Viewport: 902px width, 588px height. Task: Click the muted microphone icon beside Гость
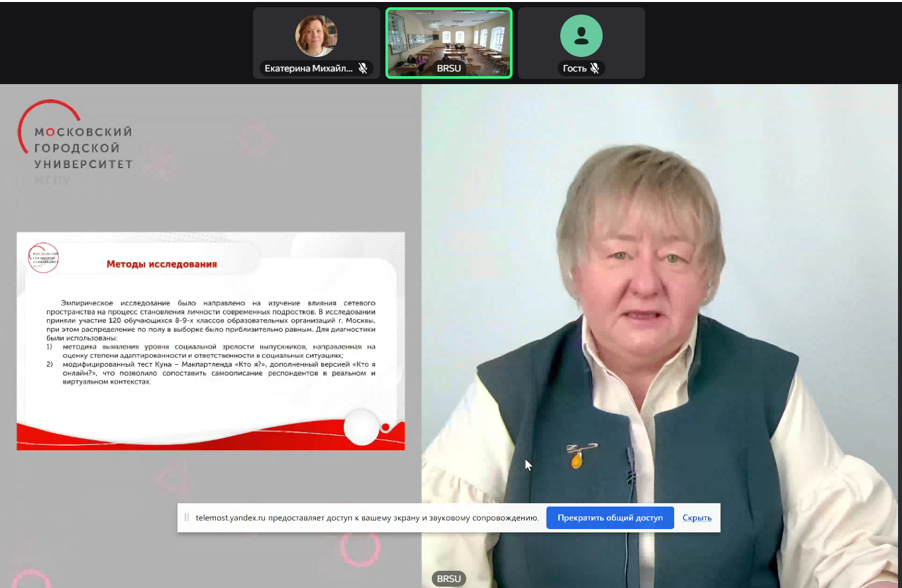595,68
